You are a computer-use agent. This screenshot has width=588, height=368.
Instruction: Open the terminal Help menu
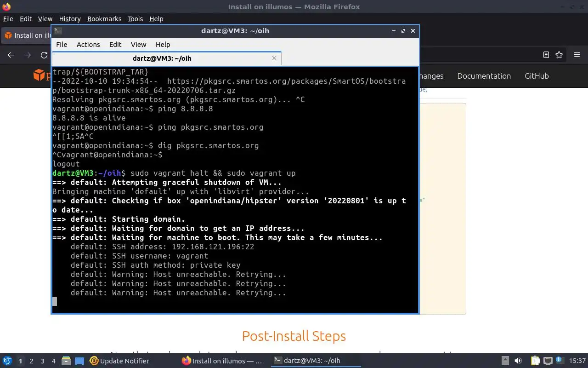pyautogui.click(x=163, y=45)
